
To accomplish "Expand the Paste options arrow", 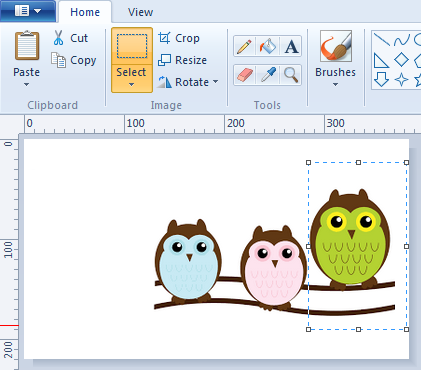I will pos(26,85).
